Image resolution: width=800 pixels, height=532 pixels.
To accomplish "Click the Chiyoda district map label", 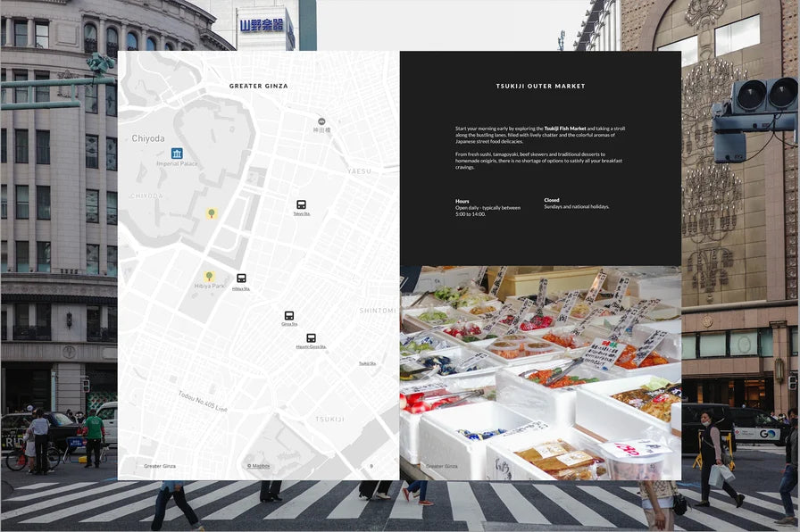I will (x=148, y=138).
